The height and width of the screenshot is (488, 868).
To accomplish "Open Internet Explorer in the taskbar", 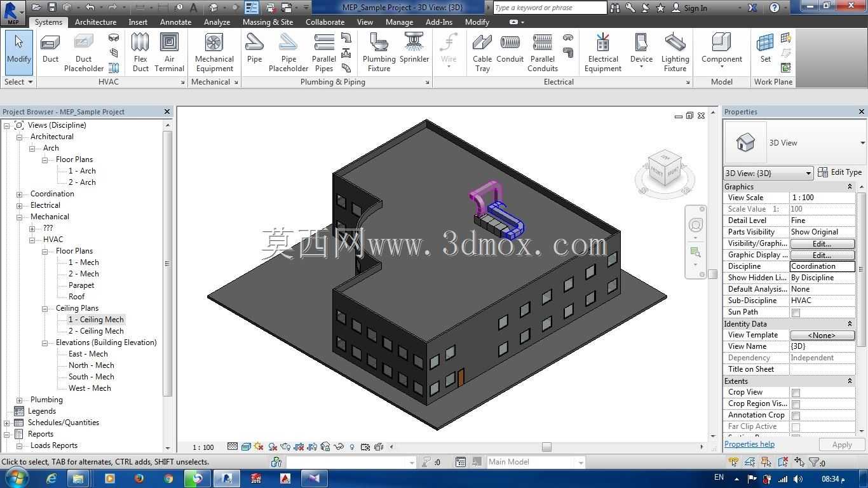I will pos(51,478).
